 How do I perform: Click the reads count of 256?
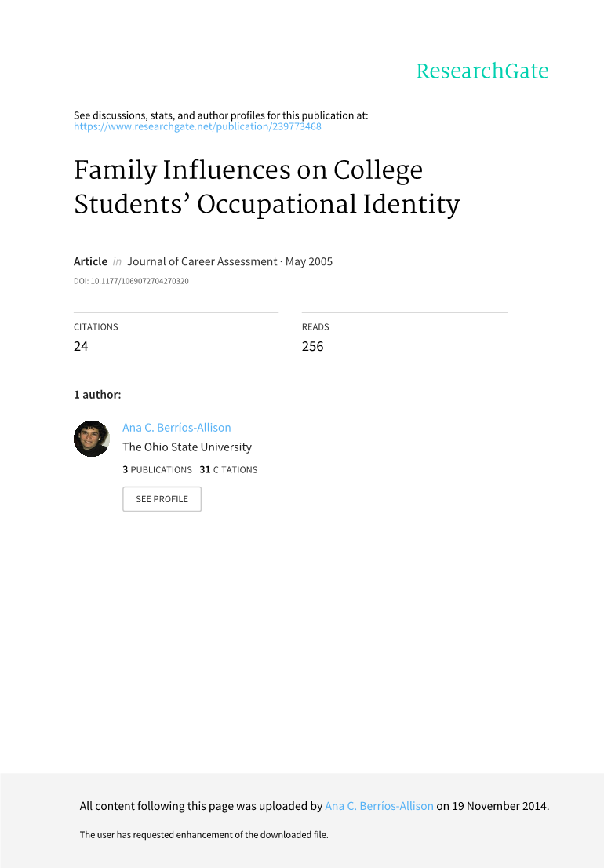(312, 346)
